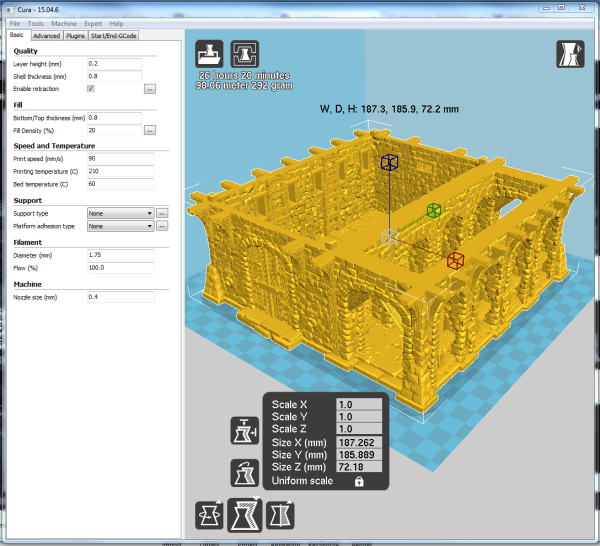The image size is (600, 546).
Task: Select the Rotate tool icon
Action: (x=209, y=515)
